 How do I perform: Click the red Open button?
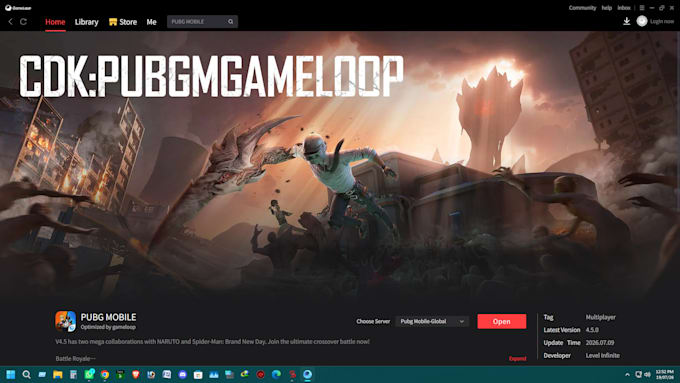(502, 321)
